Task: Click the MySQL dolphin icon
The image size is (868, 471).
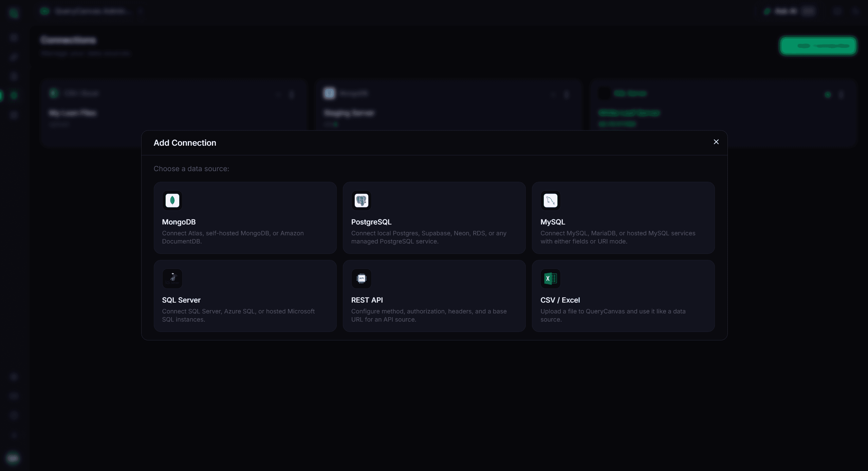Action: pos(550,200)
